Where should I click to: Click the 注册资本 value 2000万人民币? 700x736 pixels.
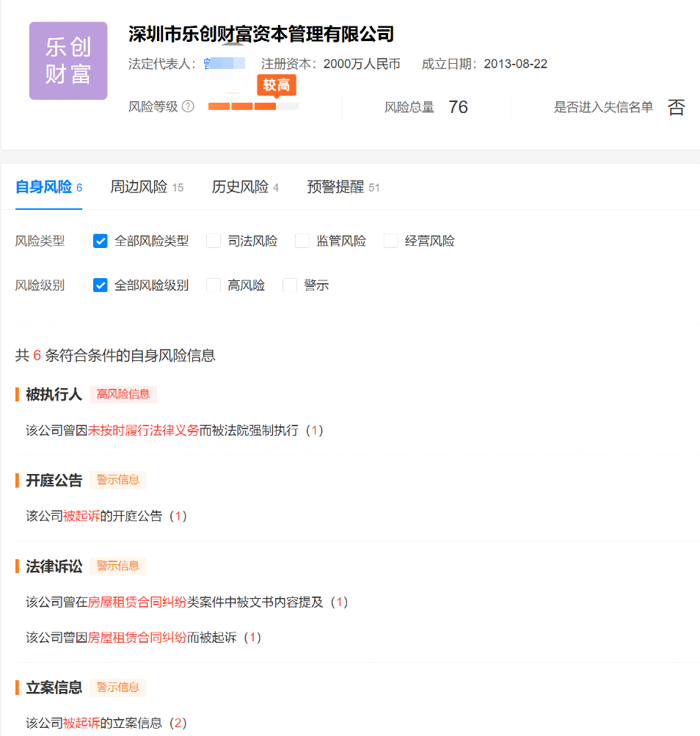coord(362,64)
